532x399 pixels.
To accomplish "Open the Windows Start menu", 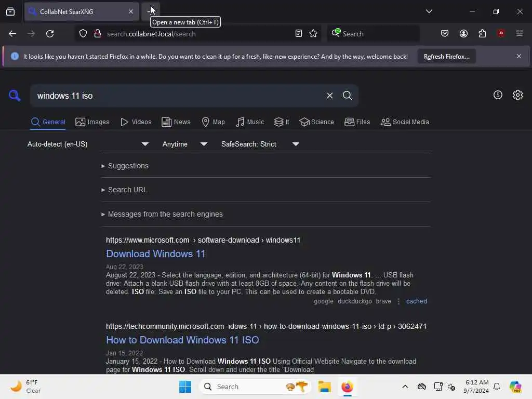I will point(185,387).
